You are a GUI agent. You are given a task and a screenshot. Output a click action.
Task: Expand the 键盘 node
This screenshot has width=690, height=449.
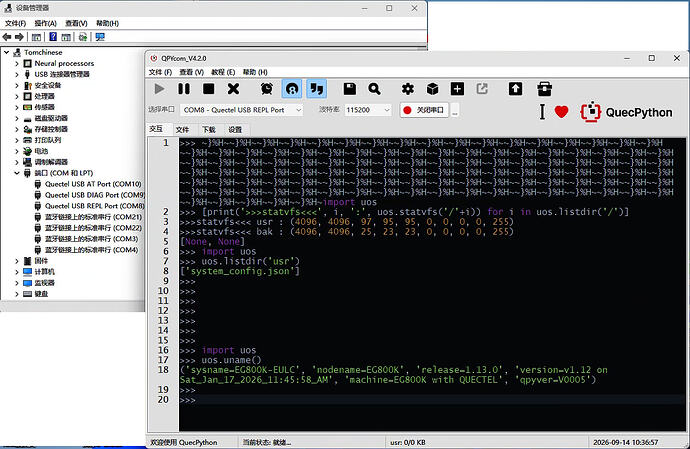[17, 294]
